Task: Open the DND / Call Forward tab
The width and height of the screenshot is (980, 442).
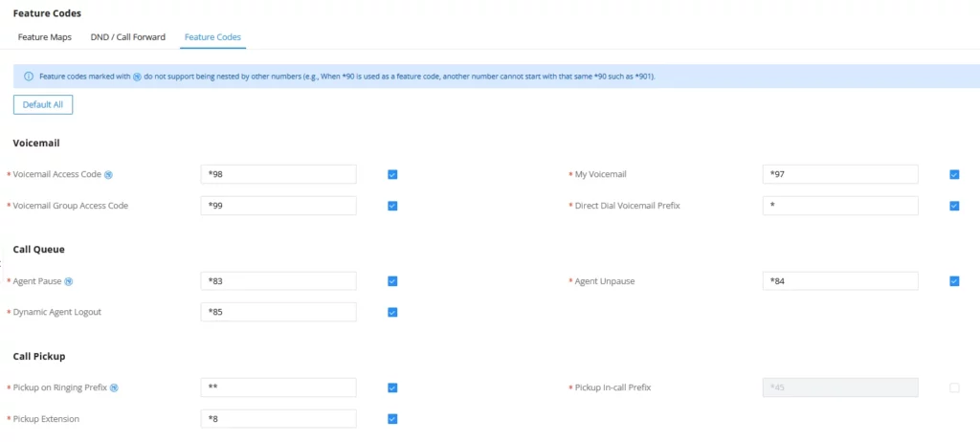Action: (128, 37)
